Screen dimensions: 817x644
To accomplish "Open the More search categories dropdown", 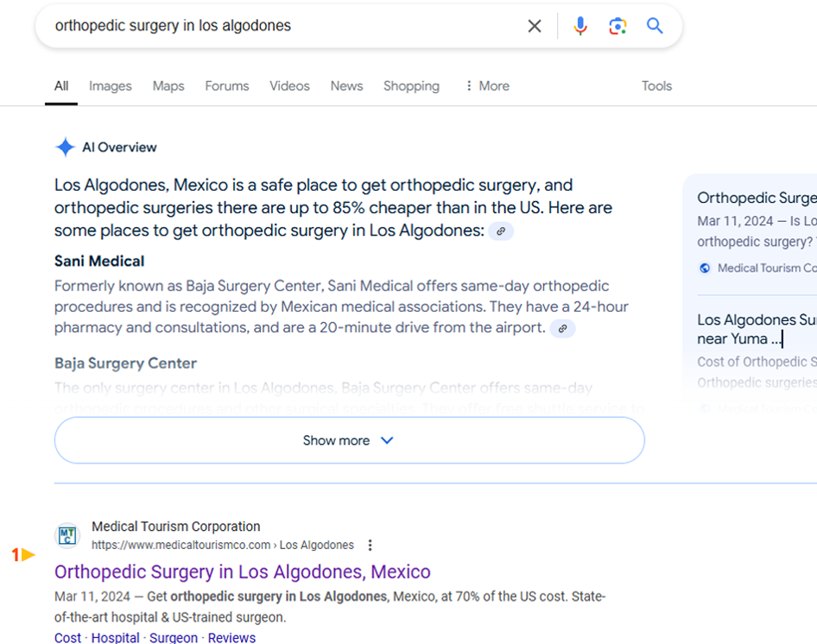I will click(487, 86).
